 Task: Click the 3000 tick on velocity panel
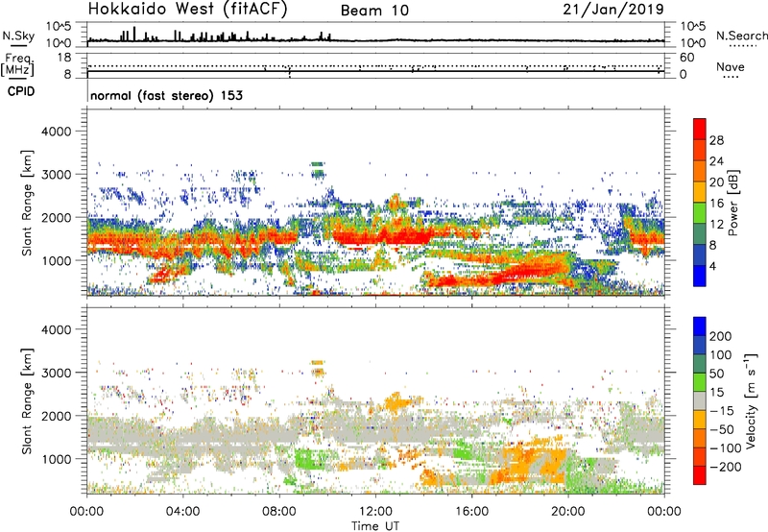(56, 373)
